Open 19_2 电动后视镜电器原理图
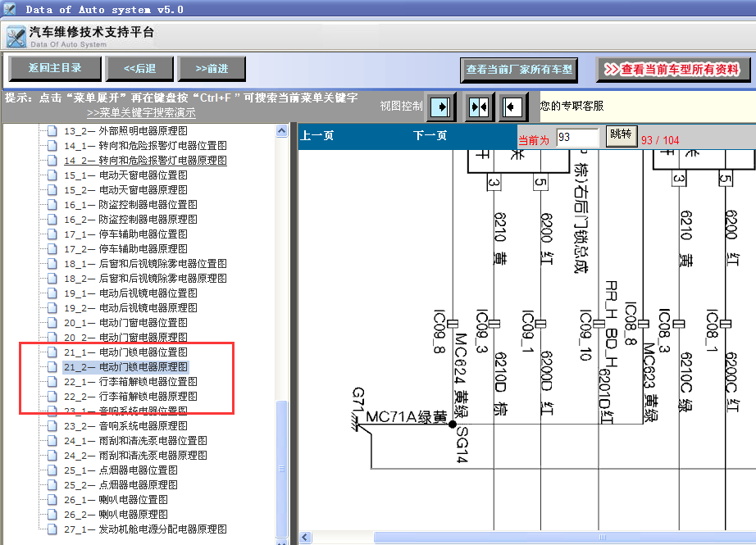This screenshot has height=545, width=756. pyautogui.click(x=130, y=308)
